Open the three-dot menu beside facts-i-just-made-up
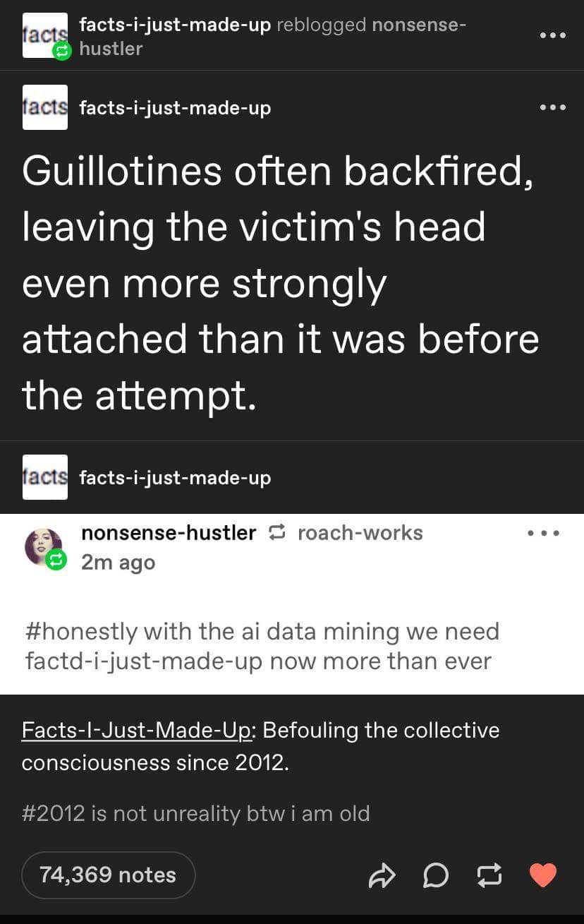The image size is (584, 924). (x=553, y=107)
